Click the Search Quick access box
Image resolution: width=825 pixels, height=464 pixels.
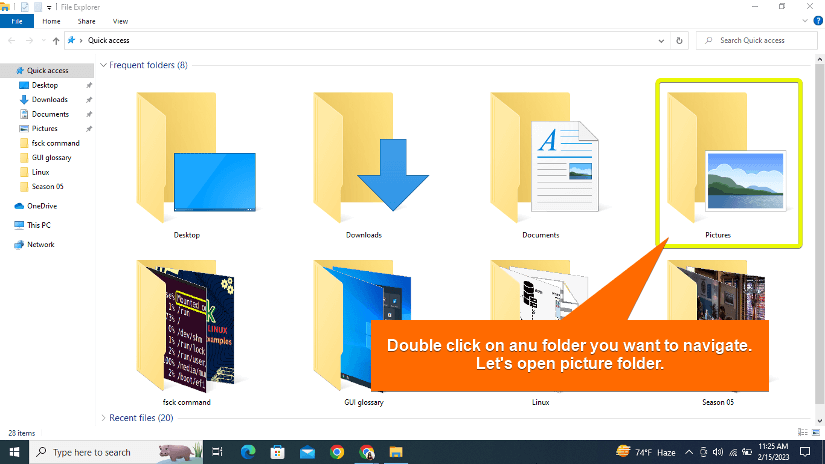[757, 41]
